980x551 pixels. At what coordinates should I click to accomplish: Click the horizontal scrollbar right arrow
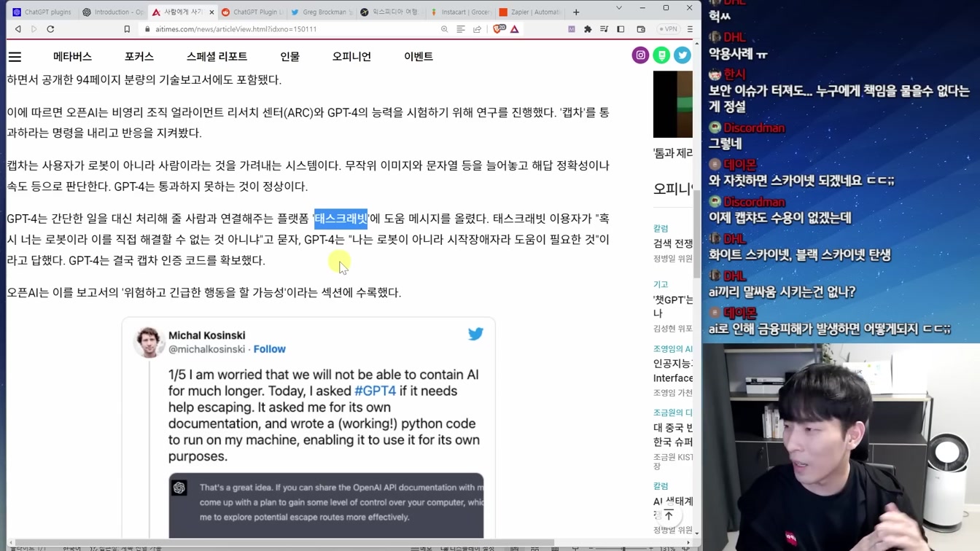(689, 542)
